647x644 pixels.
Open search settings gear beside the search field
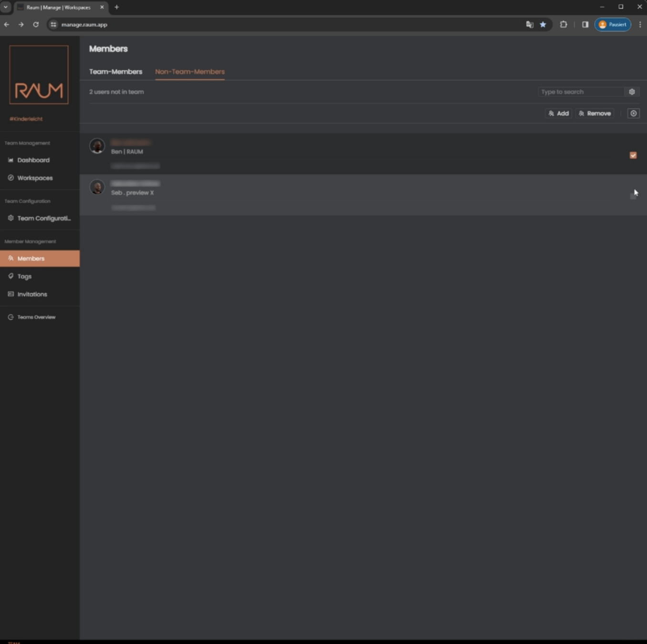tap(632, 92)
